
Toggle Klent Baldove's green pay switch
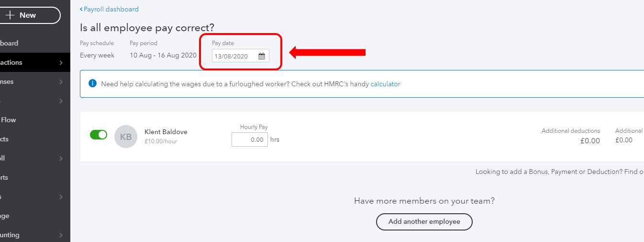click(x=99, y=135)
